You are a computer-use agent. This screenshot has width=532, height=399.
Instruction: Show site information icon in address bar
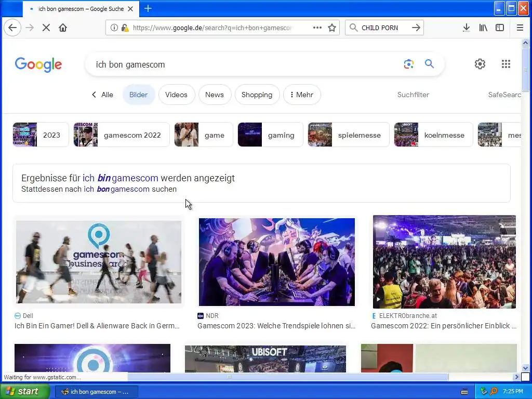click(114, 28)
